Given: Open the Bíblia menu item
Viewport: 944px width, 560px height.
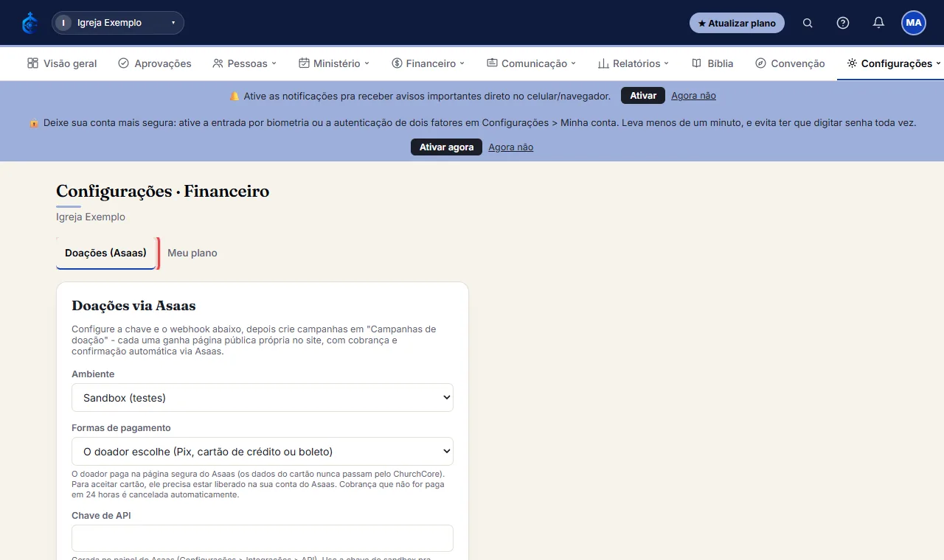Looking at the screenshot, I should point(712,63).
